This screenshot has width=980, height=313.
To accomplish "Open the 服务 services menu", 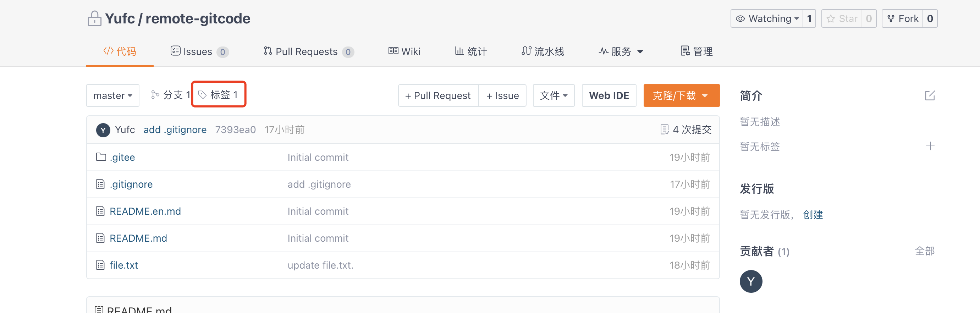I will (621, 51).
